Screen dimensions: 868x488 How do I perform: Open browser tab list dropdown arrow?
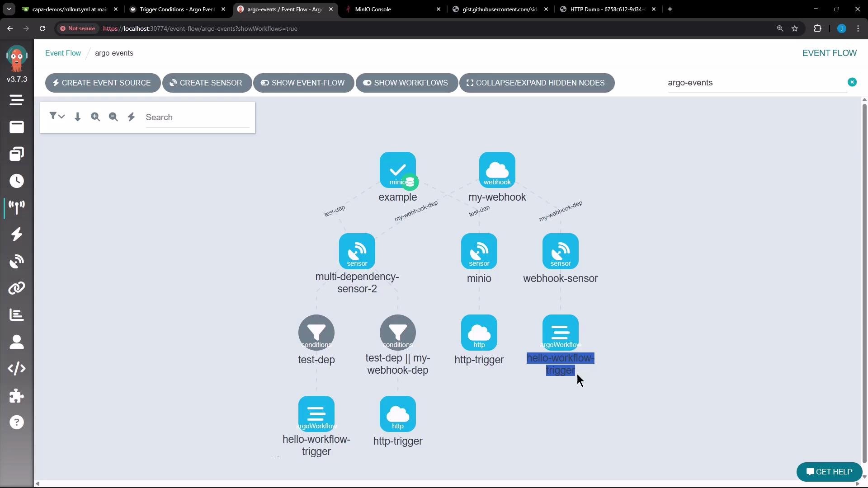(x=9, y=9)
